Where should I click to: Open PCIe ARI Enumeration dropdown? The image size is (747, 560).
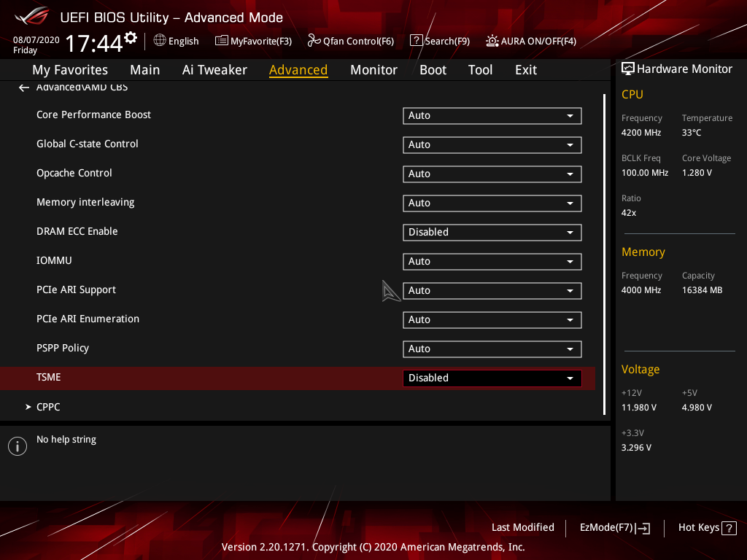tap(492, 320)
